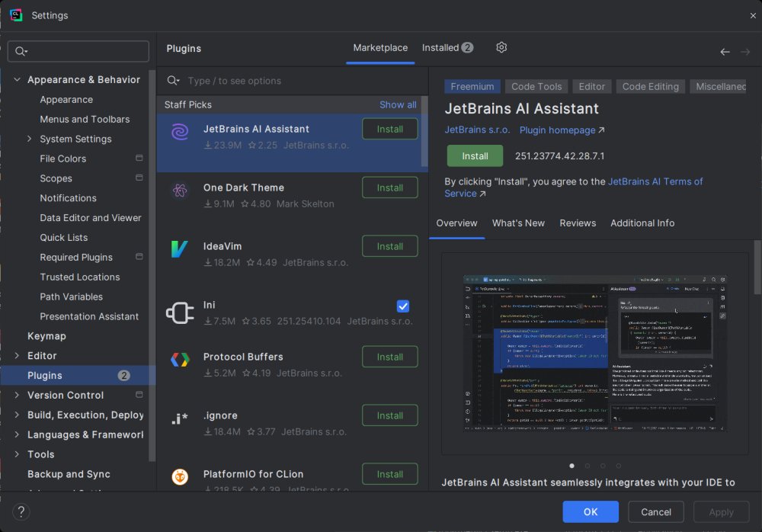Open the What's New tab
Viewport: 762px width, 532px height.
518,223
